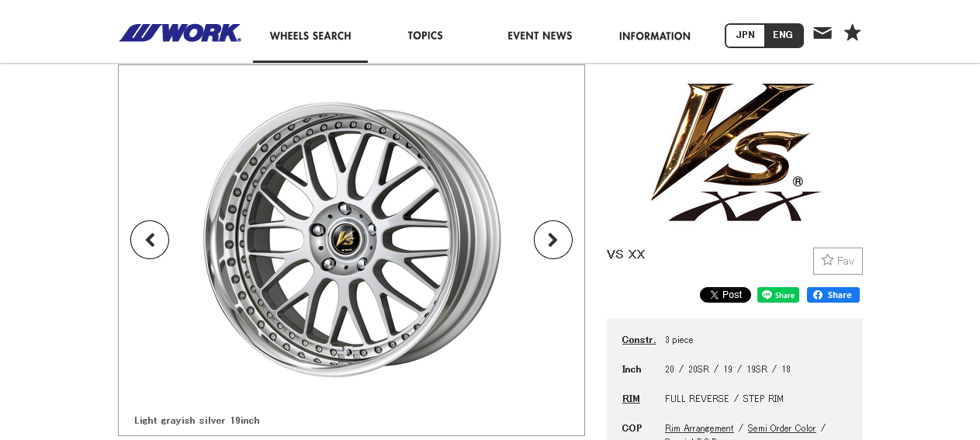
Task: Open the mail contact icon
Action: [x=822, y=33]
